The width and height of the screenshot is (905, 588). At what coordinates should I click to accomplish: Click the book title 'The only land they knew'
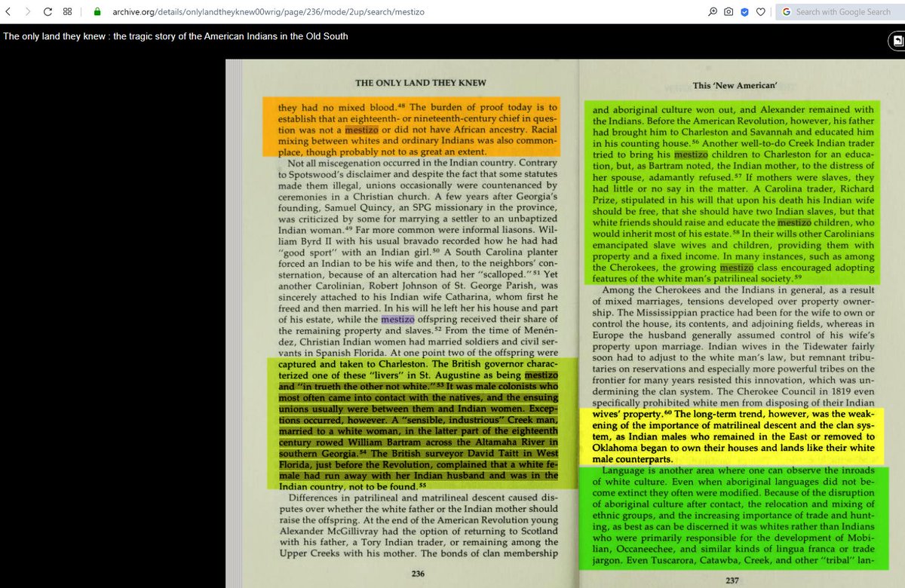[x=176, y=36]
